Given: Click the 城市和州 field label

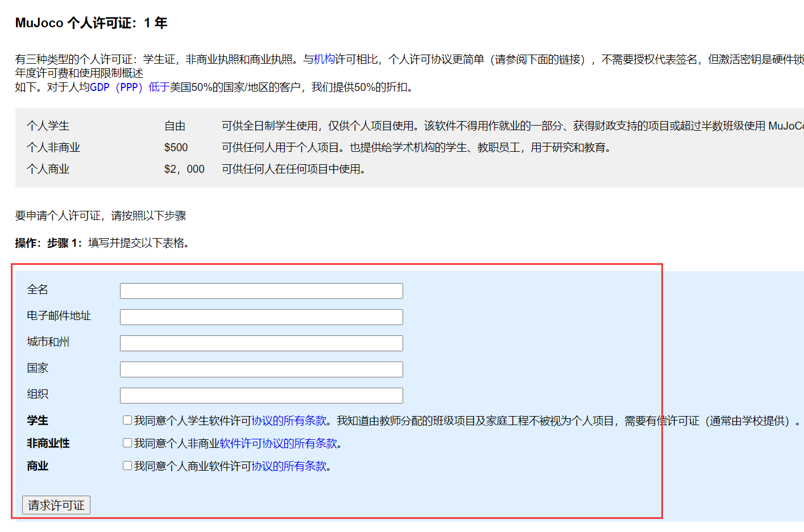Looking at the screenshot, I should [x=48, y=342].
